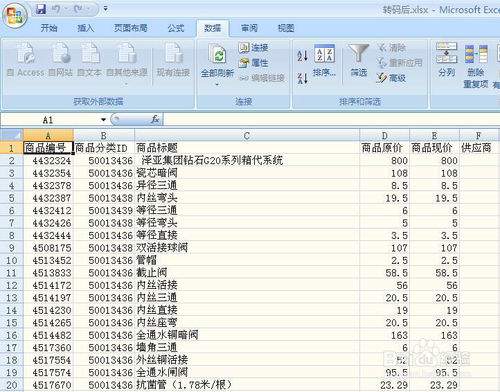
Task: Open the 页面布局 ribbon tab
Action: (x=130, y=28)
